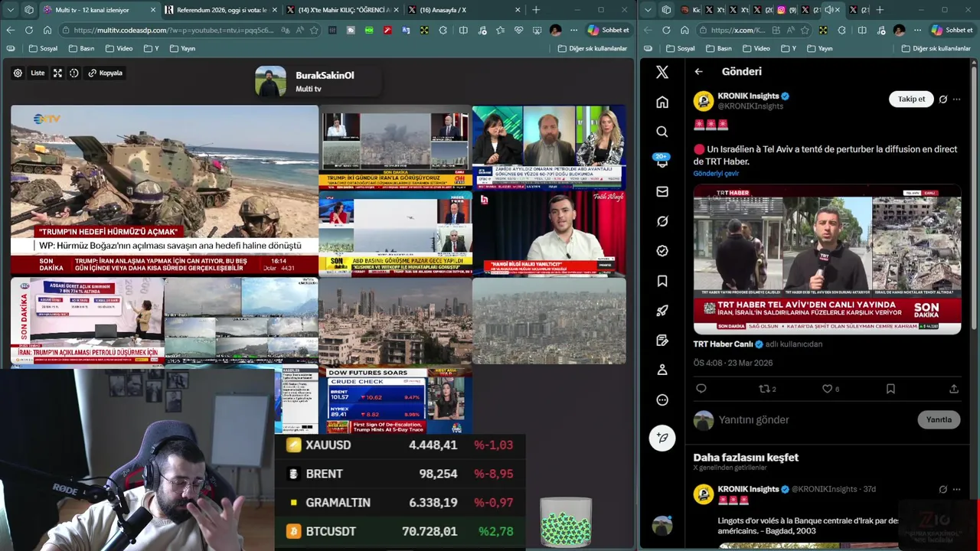The width and height of the screenshot is (980, 551).
Task: Switch to Kick tab in right window
Action: pyautogui.click(x=691, y=10)
